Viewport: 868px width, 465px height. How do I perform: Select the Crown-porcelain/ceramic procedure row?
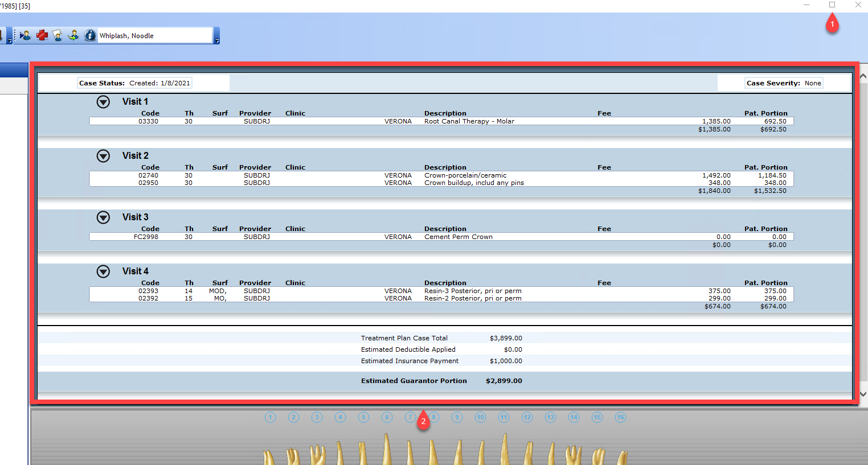click(441, 175)
